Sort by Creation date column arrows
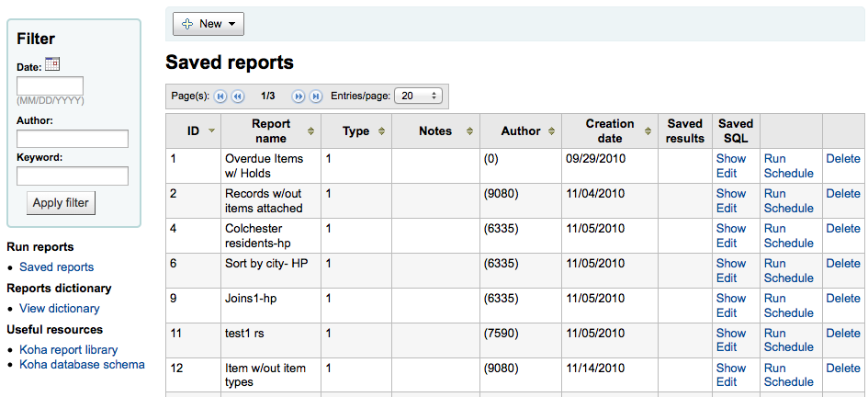This screenshot has height=397, width=868. pos(648,131)
